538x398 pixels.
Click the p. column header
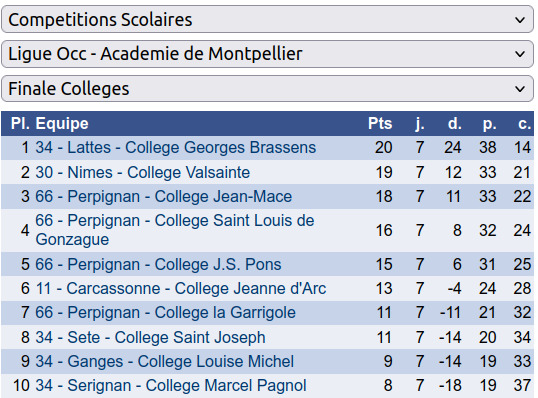(489, 124)
